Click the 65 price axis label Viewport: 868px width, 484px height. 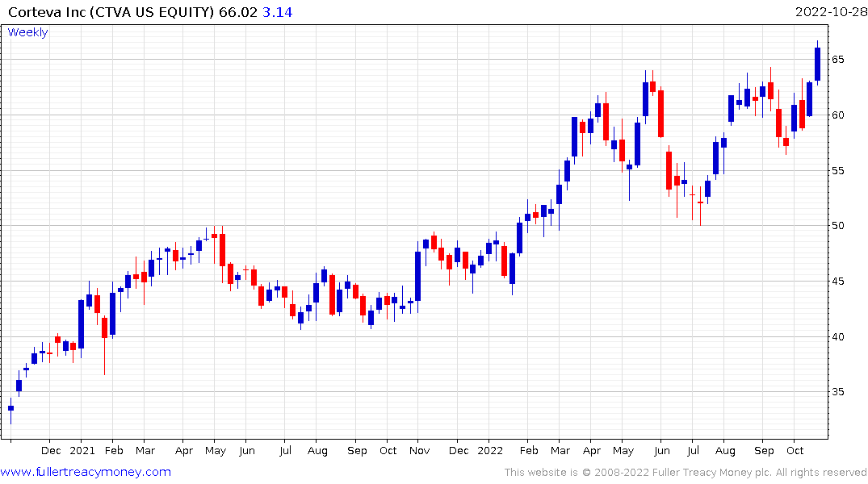pyautogui.click(x=837, y=59)
